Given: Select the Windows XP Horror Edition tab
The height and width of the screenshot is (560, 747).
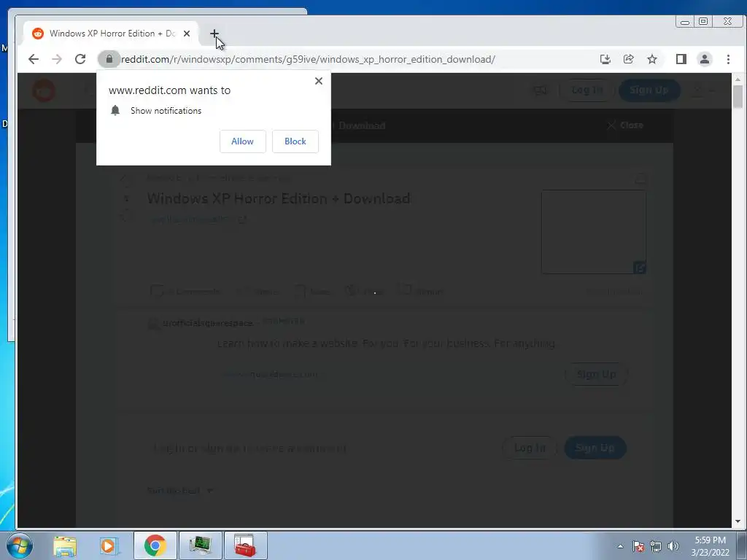Looking at the screenshot, I should pos(111,34).
